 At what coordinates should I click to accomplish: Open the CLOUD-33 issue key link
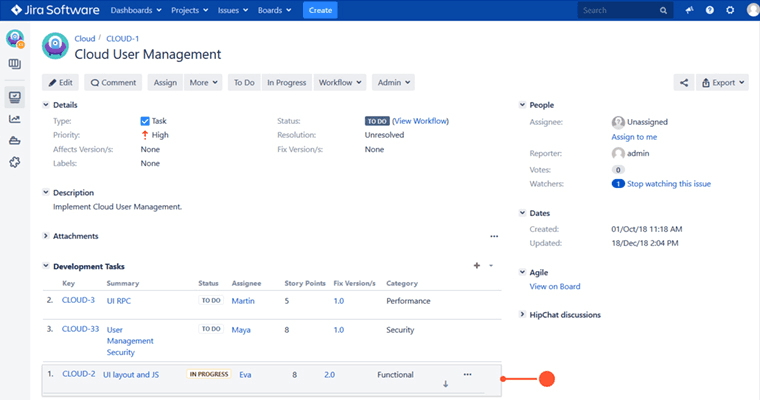tap(80, 329)
